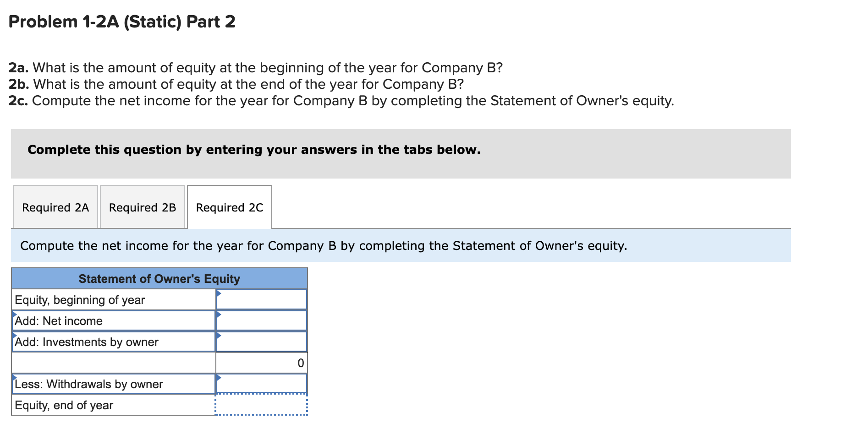Screen dimensions: 868x423
Task: Click the row label Equity, end of year
Action: [x=63, y=405]
